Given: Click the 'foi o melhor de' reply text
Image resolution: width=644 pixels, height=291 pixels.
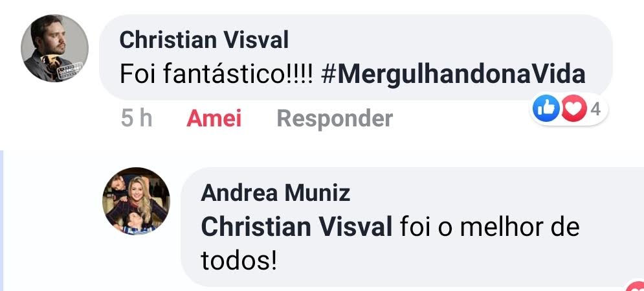Looking at the screenshot, I should pos(489,227).
